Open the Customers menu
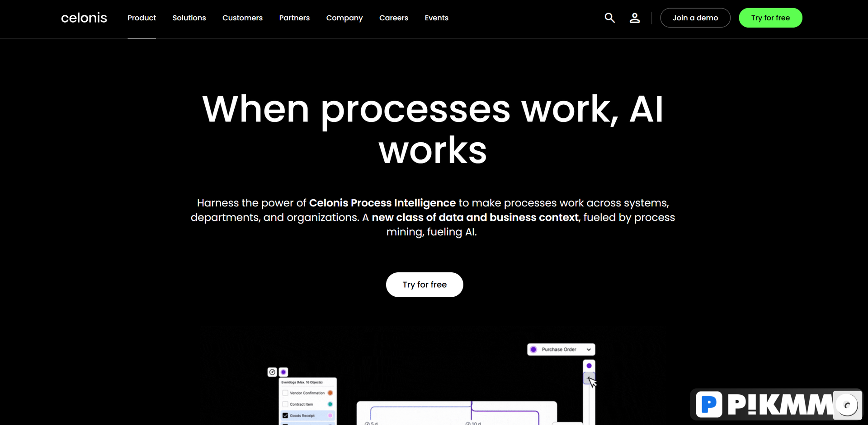 click(242, 18)
